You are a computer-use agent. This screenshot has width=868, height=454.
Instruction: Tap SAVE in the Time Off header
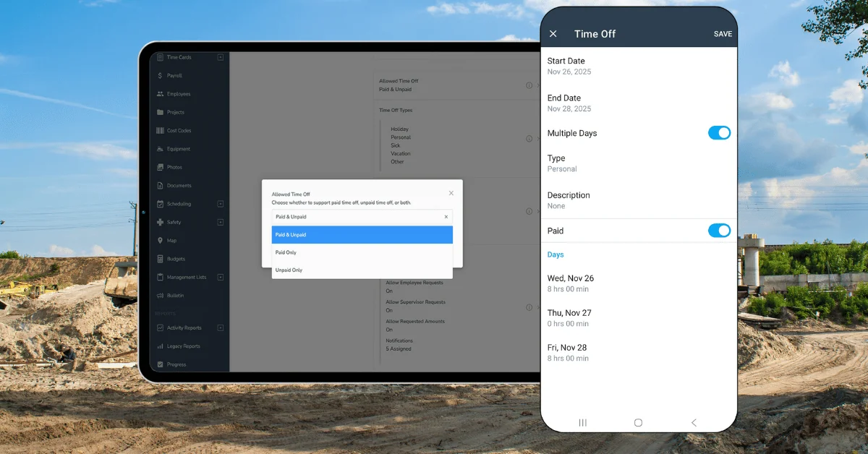pyautogui.click(x=723, y=34)
